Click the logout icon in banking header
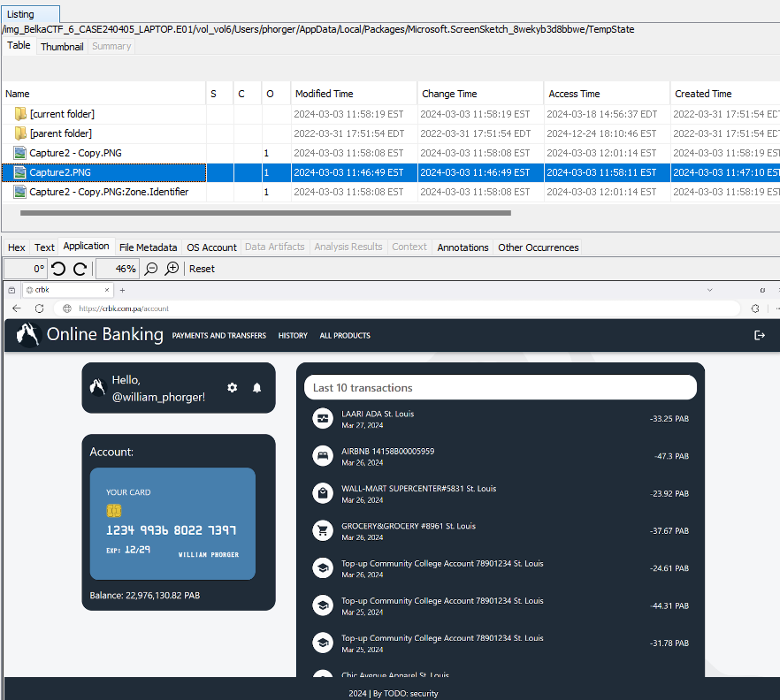The width and height of the screenshot is (780, 700). (759, 336)
